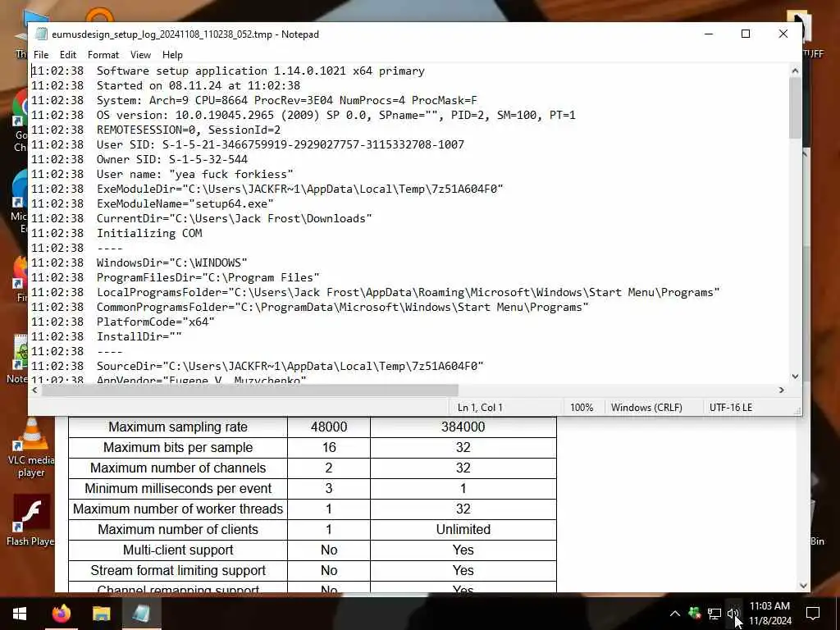Click the Notepad title bar document icon
The image size is (840, 630).
click(x=41, y=34)
